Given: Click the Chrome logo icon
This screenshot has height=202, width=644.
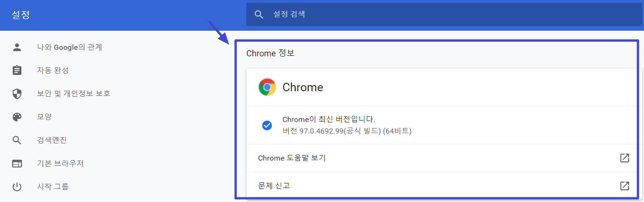Looking at the screenshot, I should tap(267, 87).
